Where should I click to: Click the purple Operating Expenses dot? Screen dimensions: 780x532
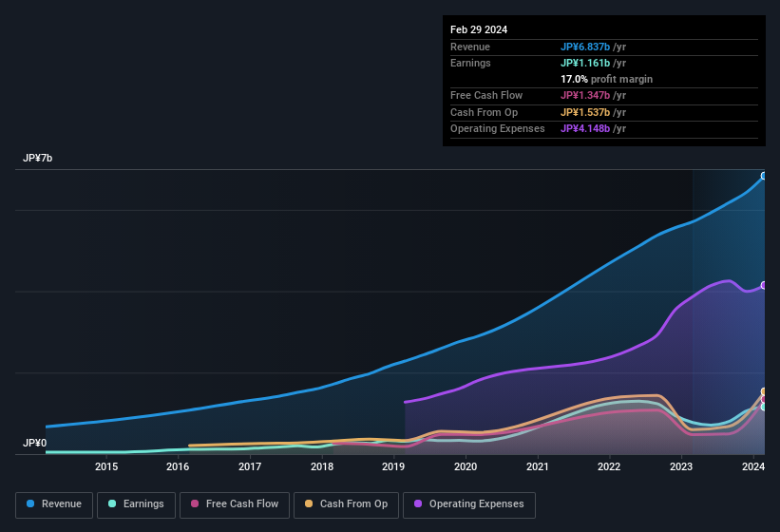tap(419, 504)
